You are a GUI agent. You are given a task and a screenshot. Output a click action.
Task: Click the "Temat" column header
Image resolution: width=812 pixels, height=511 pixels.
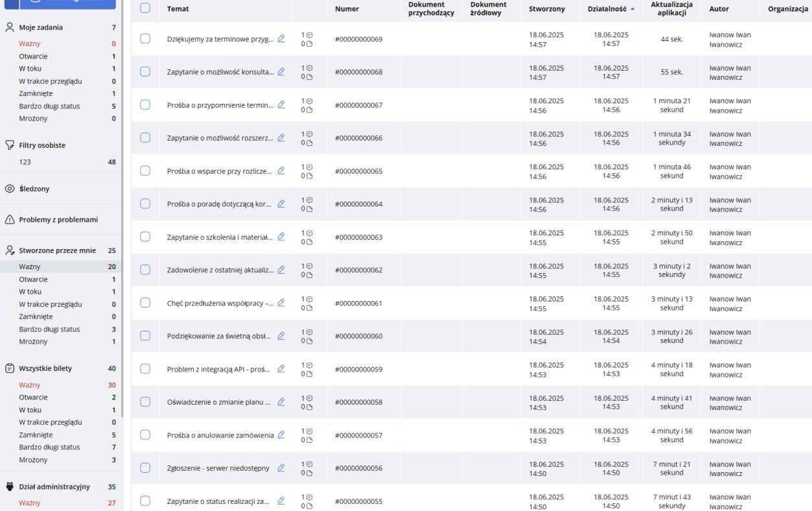(x=178, y=9)
